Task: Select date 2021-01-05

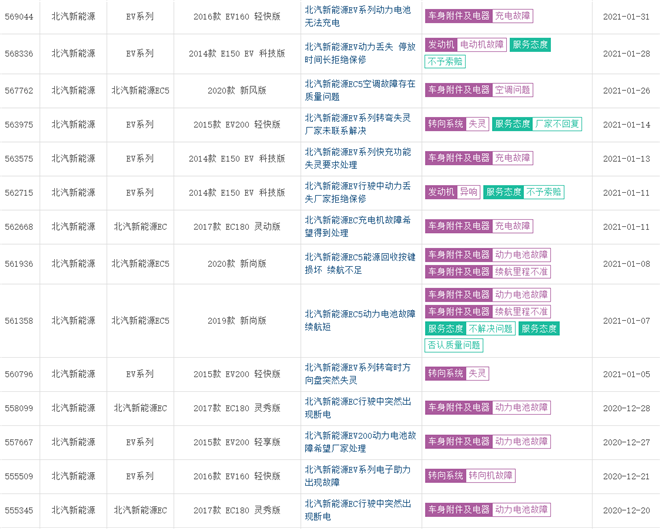Action: click(x=626, y=374)
